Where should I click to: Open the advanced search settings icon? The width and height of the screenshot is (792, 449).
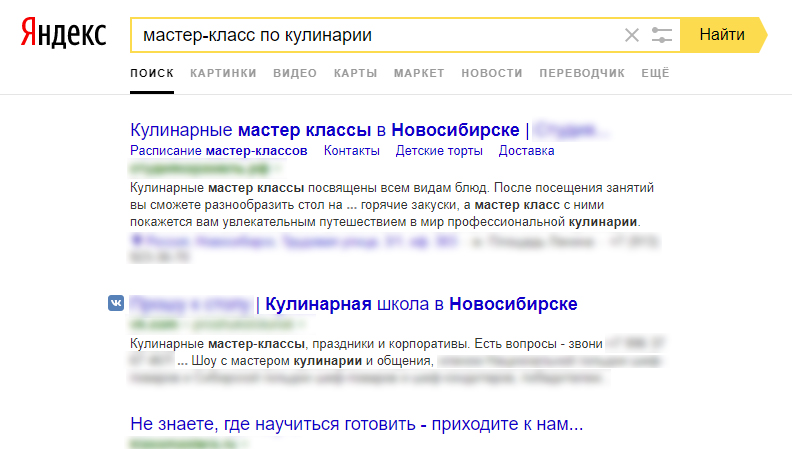pyautogui.click(x=662, y=35)
